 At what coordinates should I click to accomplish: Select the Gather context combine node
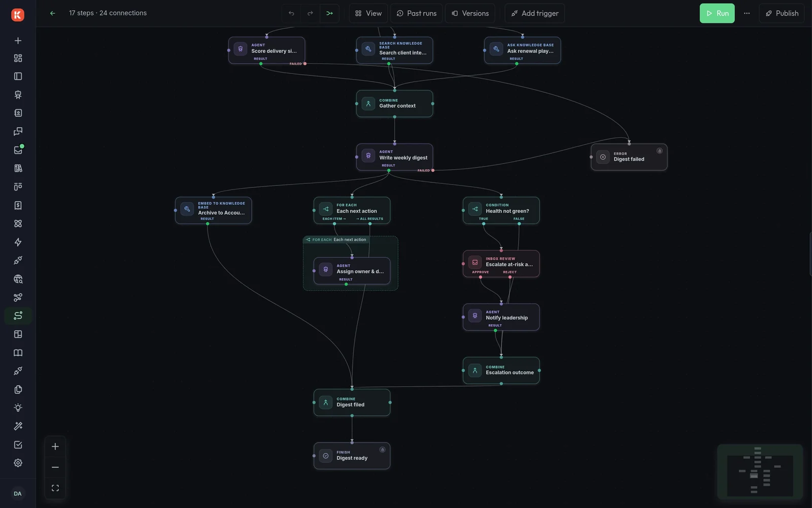click(x=394, y=104)
